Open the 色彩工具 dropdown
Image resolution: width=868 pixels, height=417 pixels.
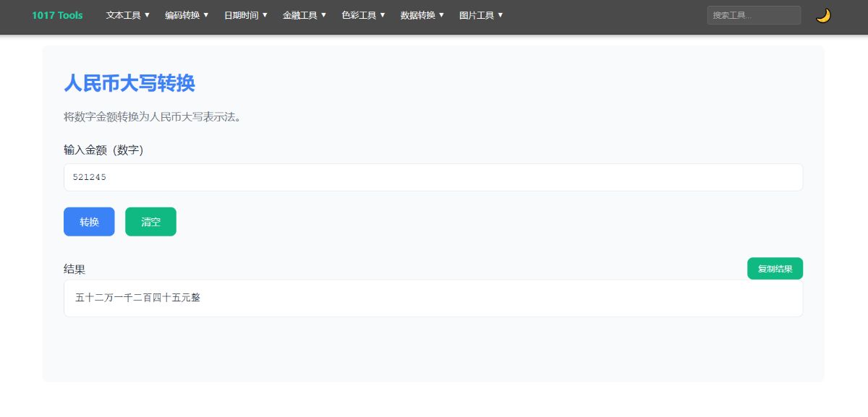[x=362, y=15]
